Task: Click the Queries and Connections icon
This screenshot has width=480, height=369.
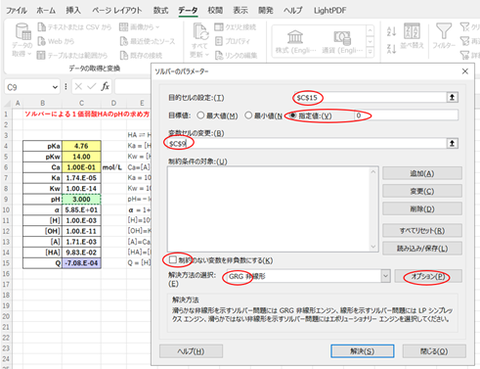Action: (219, 27)
